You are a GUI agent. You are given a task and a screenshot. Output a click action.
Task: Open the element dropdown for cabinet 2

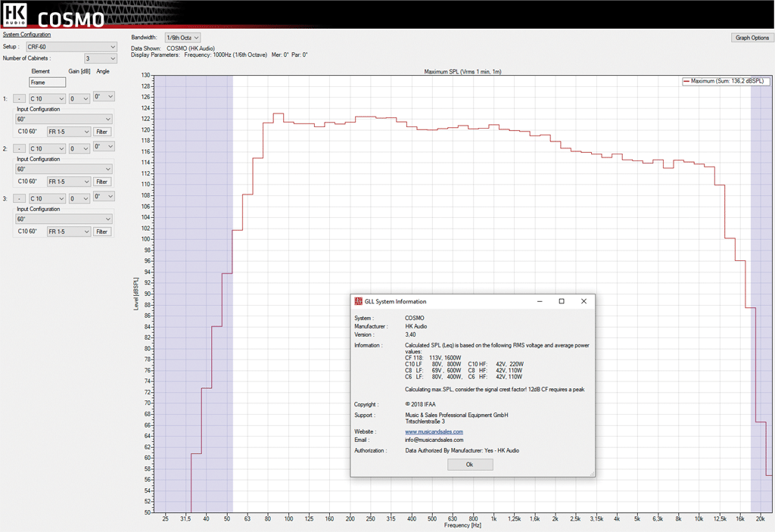pyautogui.click(x=47, y=149)
